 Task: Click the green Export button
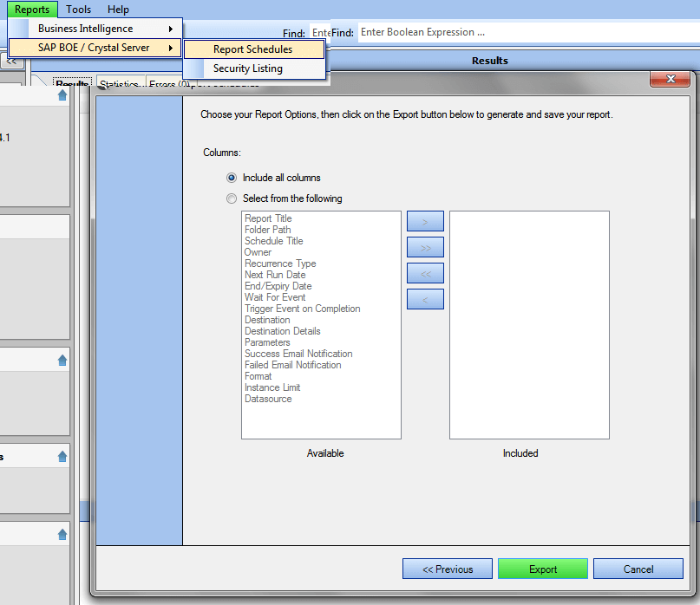[x=543, y=569]
